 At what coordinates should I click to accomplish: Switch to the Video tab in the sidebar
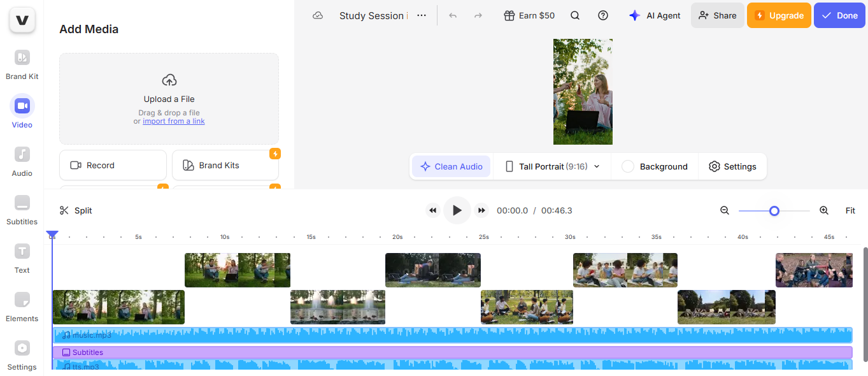point(22,112)
